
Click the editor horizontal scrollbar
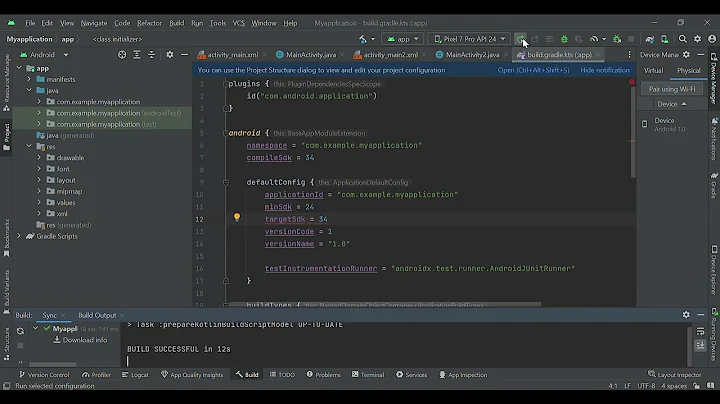coord(385,304)
